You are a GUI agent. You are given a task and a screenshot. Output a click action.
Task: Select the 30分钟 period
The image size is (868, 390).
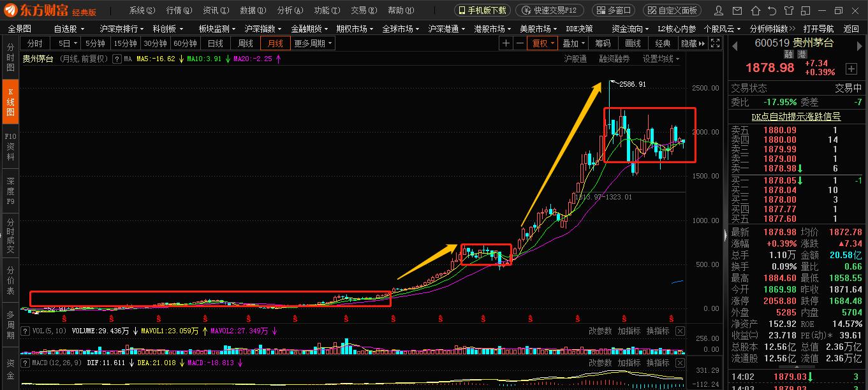point(155,43)
